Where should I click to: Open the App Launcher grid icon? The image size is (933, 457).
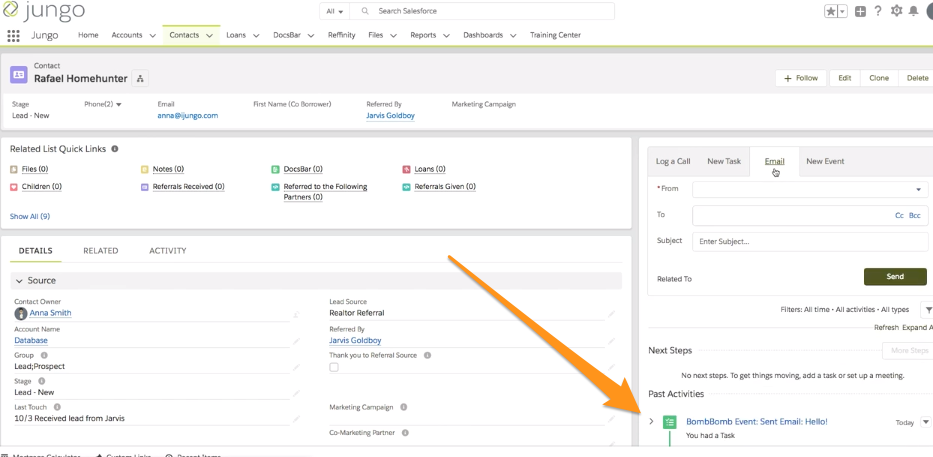pos(13,35)
